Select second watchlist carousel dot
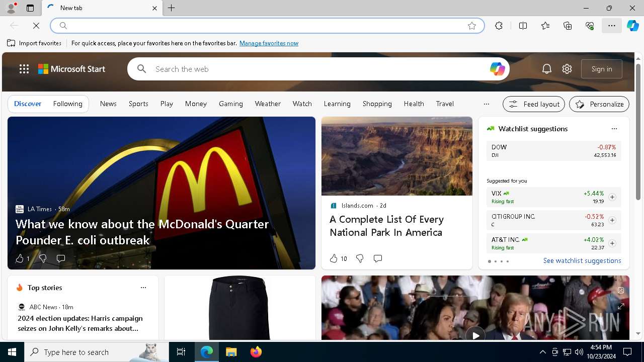Viewport: 644px width, 362px height. [x=496, y=261]
